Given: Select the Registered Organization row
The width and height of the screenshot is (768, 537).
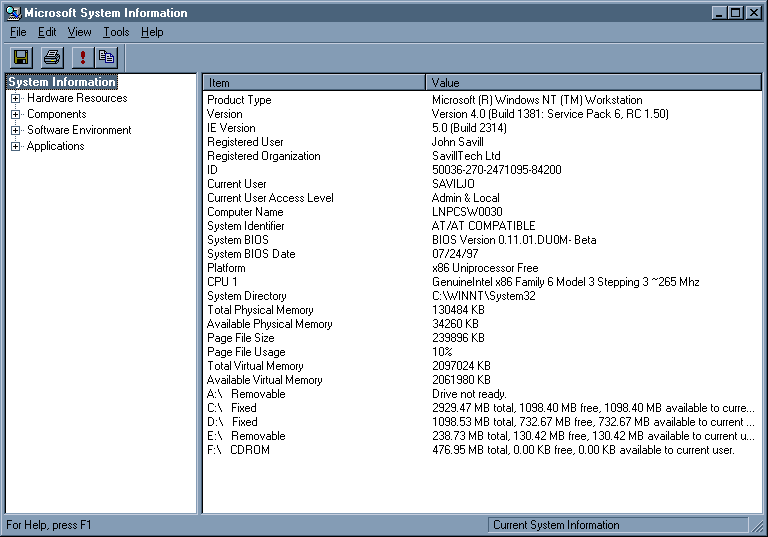Looking at the screenshot, I should click(x=482, y=156).
